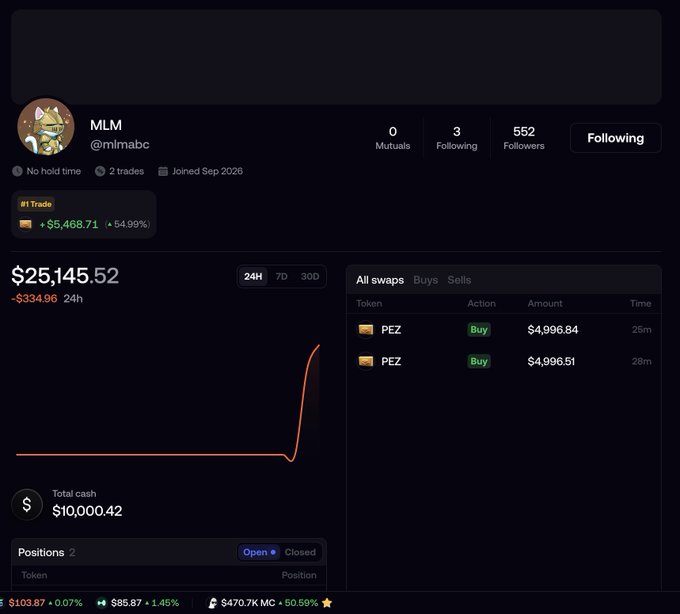Select the $25,145.52 portfolio value
The width and height of the screenshot is (680, 614).
tap(65, 276)
